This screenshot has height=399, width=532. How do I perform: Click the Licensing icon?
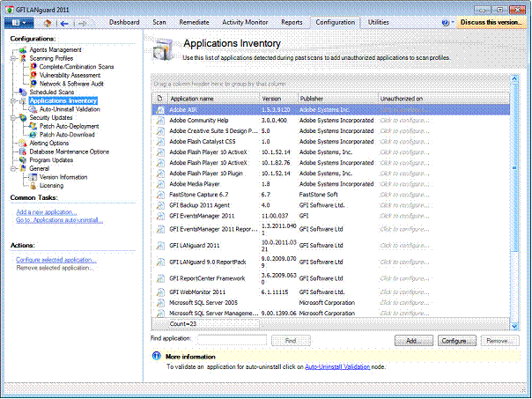point(33,186)
